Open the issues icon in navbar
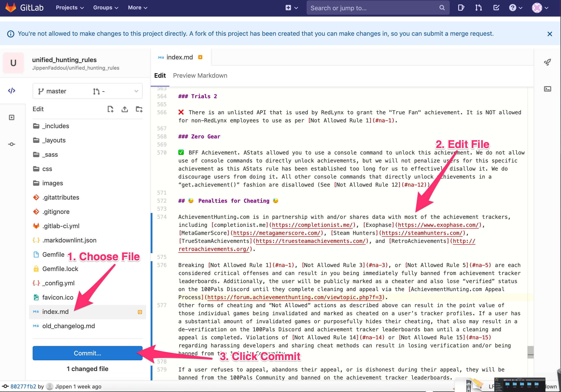 [x=461, y=8]
